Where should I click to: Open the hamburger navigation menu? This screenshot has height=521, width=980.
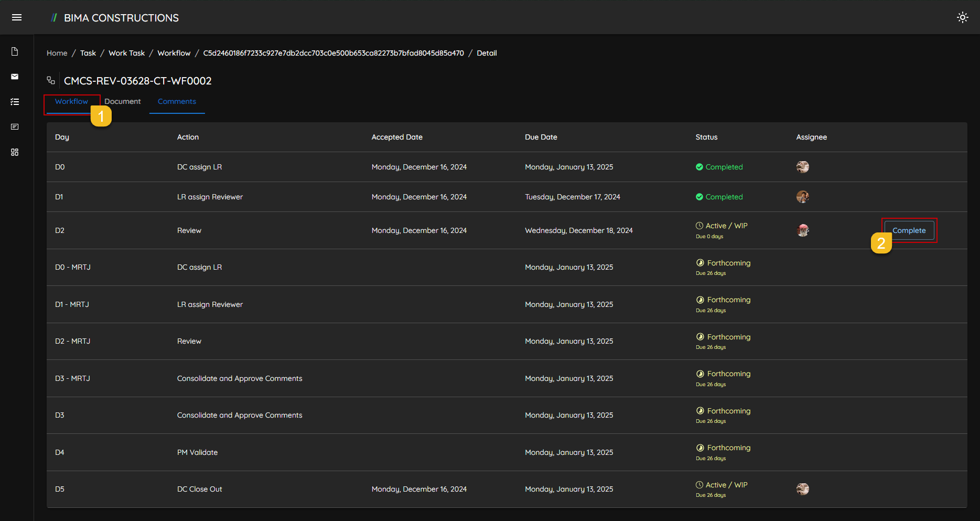[x=17, y=18]
